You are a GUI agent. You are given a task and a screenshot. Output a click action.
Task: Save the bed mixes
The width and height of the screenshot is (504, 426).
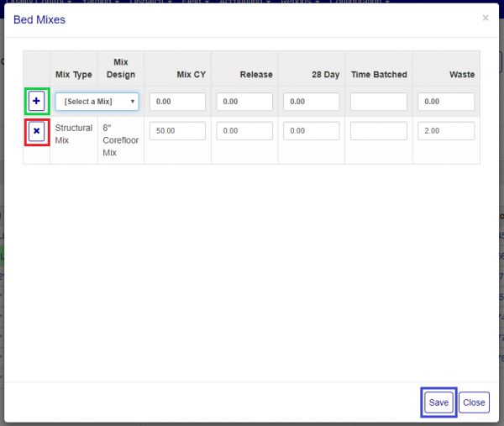point(438,402)
